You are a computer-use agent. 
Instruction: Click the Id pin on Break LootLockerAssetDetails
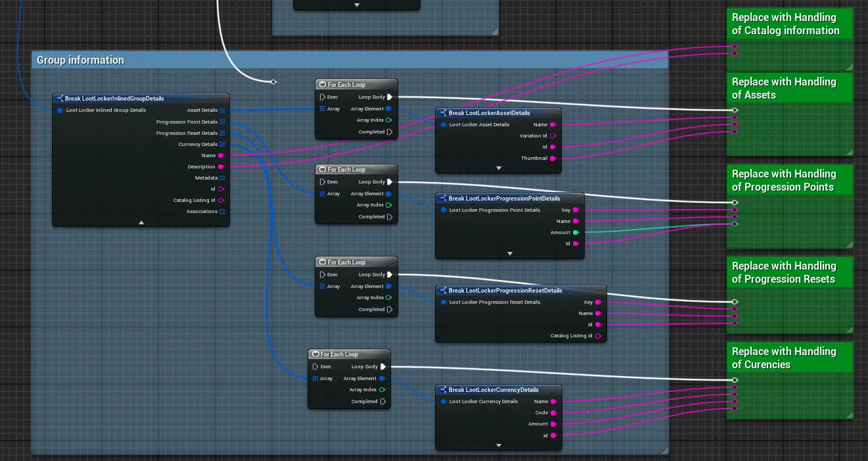[x=553, y=147]
